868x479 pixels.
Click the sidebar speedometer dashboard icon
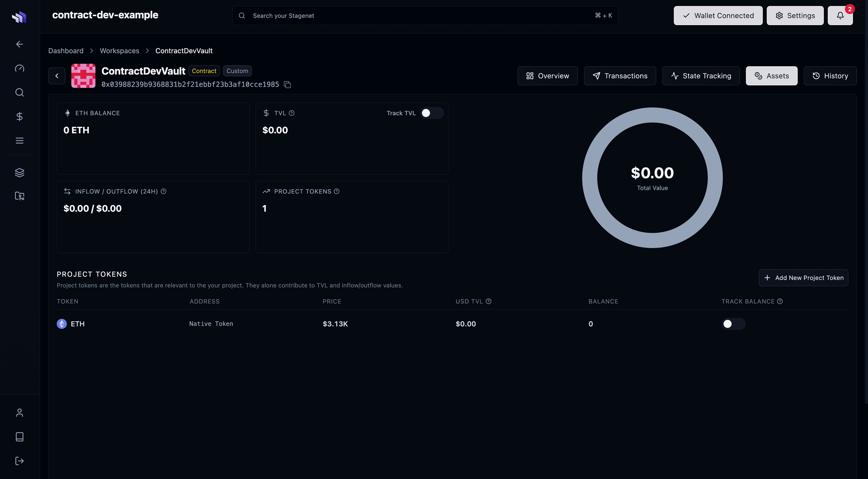click(x=20, y=68)
